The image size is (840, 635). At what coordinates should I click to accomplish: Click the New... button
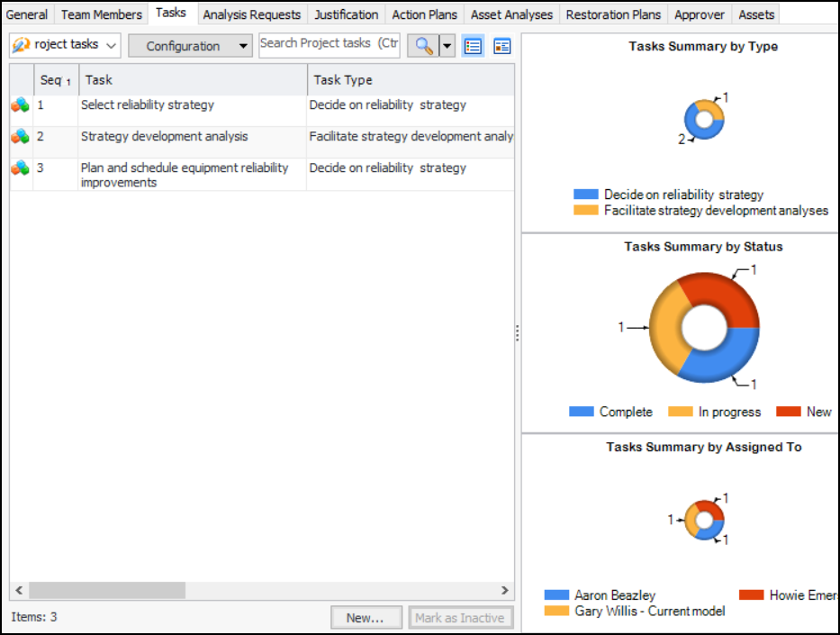(x=366, y=618)
